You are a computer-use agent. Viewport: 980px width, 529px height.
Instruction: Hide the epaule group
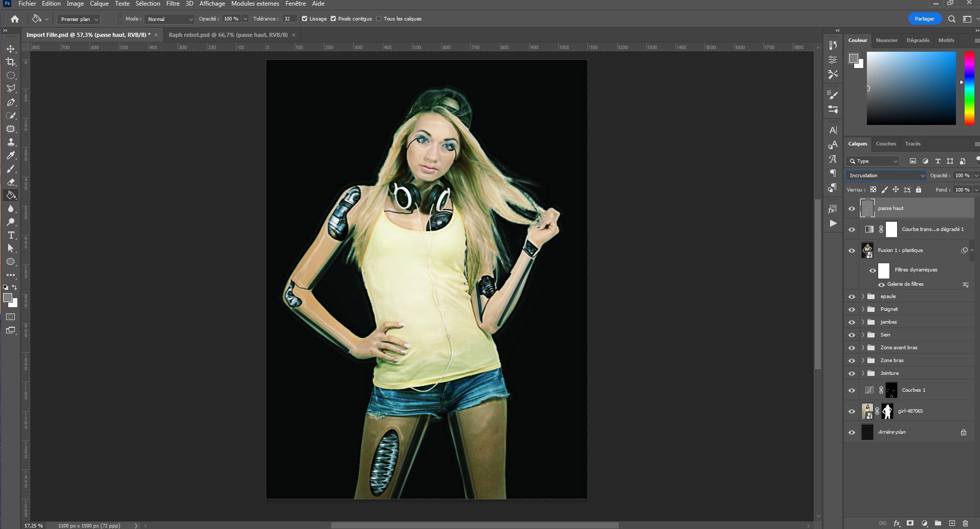[x=852, y=297]
